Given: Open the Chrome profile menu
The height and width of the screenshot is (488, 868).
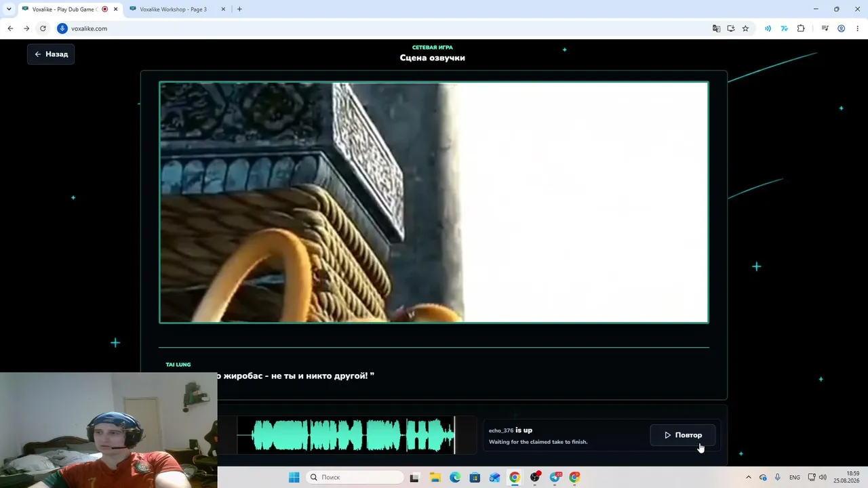Looking at the screenshot, I should click(841, 28).
